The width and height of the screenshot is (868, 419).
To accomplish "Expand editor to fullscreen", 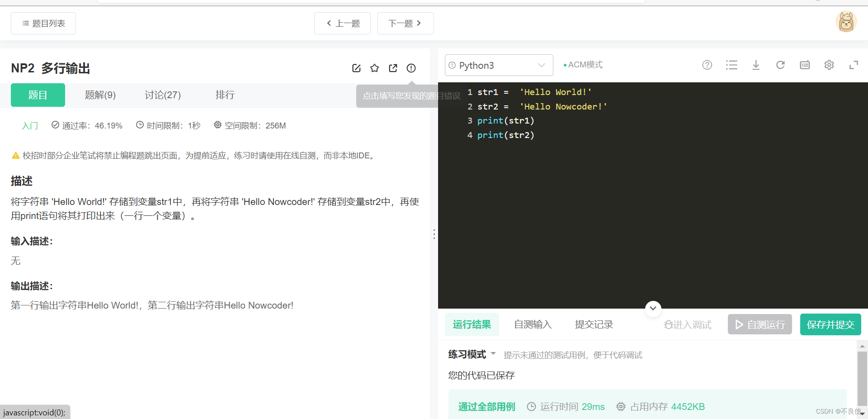I will coord(854,65).
